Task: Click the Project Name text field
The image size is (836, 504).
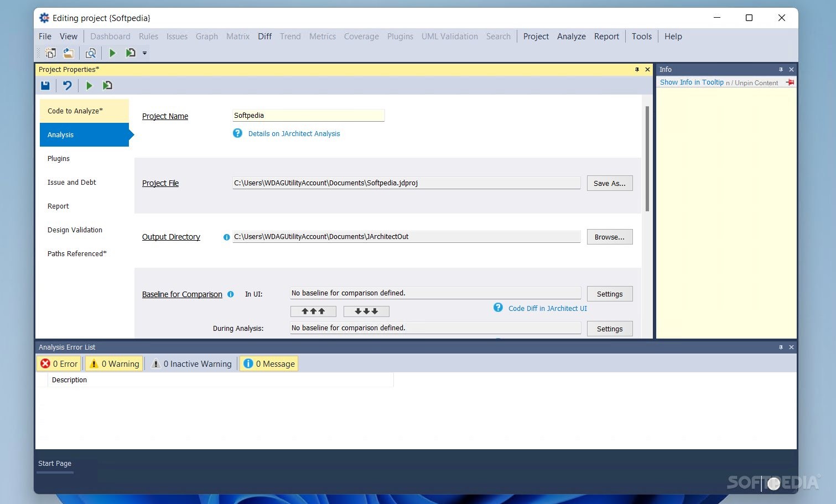Action: pyautogui.click(x=308, y=116)
